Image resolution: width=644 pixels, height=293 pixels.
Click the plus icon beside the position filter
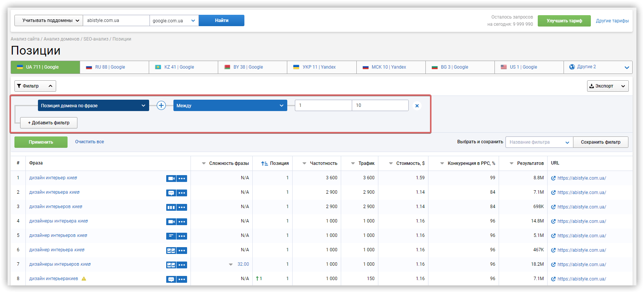point(161,105)
